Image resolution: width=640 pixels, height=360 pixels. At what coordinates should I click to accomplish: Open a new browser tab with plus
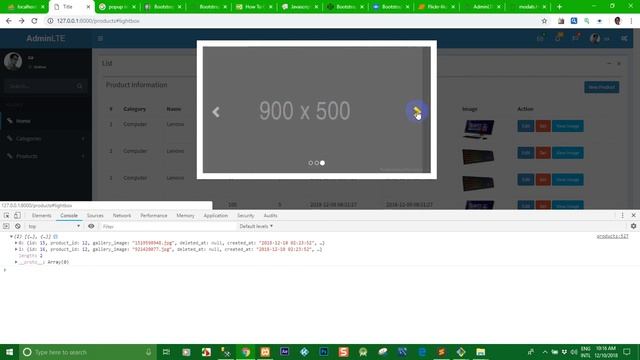[559, 7]
